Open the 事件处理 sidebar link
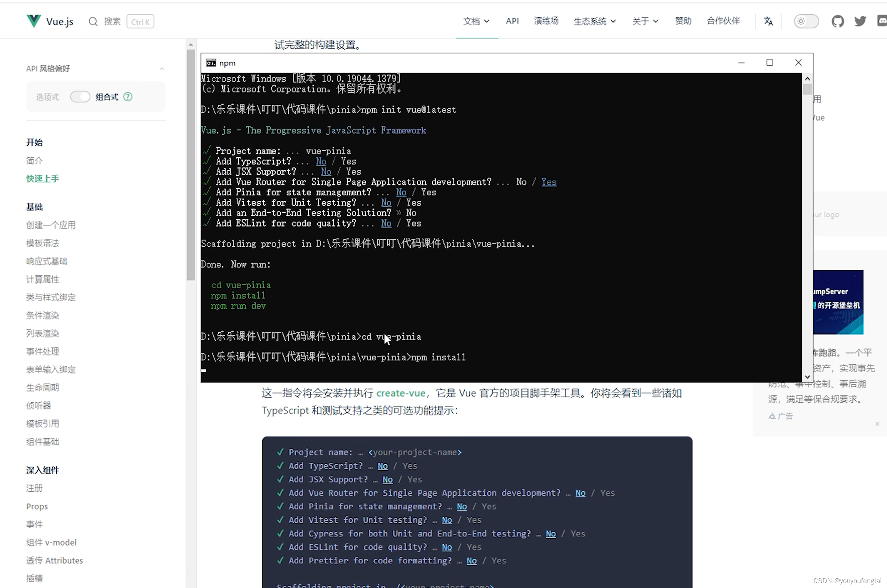This screenshot has width=887, height=588. pyautogui.click(x=43, y=352)
